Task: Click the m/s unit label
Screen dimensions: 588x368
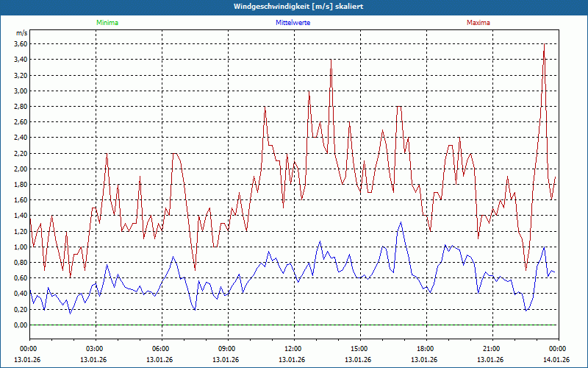Action: coord(21,33)
